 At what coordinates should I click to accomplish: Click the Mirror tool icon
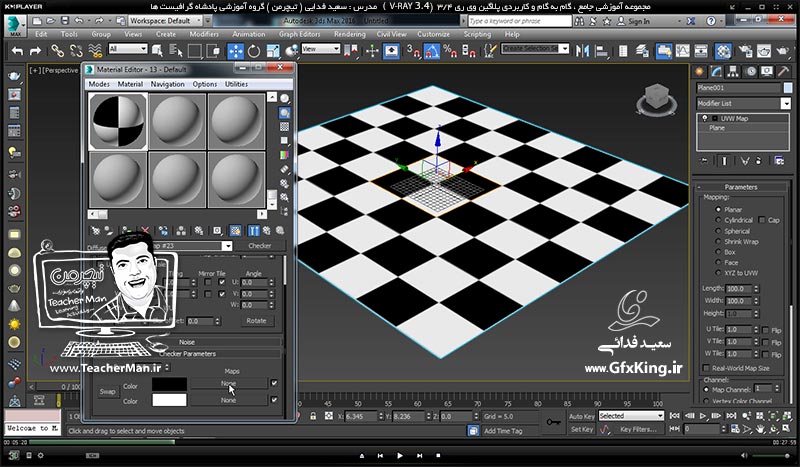click(582, 51)
